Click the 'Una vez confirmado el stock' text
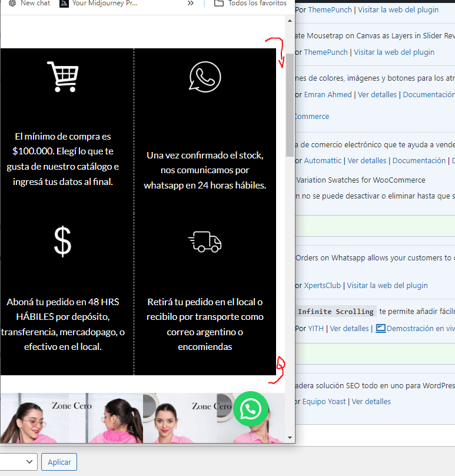Screen dimensions: 455x476 pyautogui.click(x=205, y=170)
